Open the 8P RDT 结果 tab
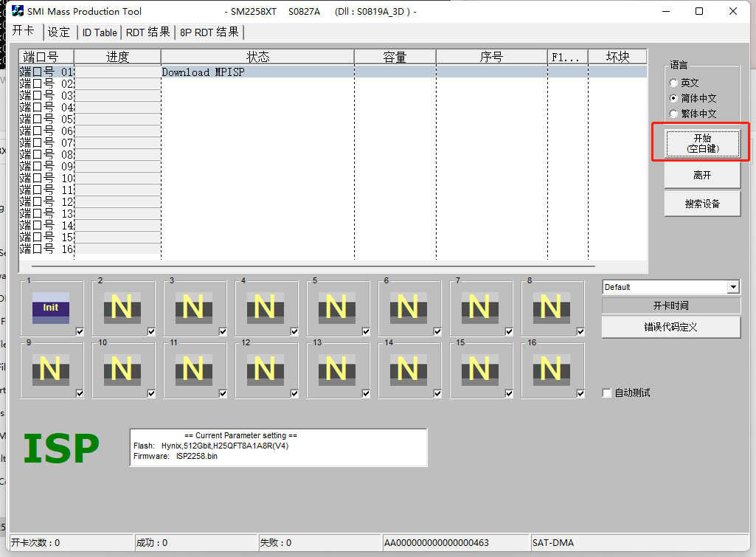 point(209,32)
